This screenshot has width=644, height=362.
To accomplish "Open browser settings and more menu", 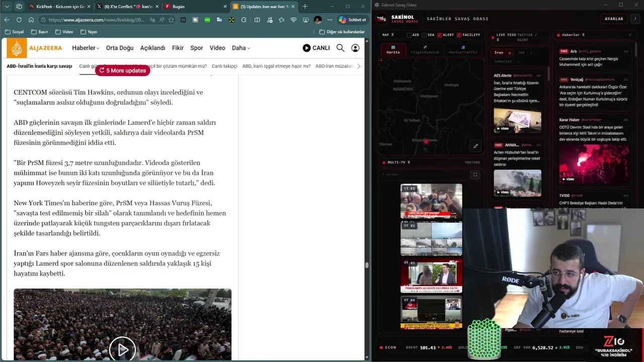I will pos(330,20).
